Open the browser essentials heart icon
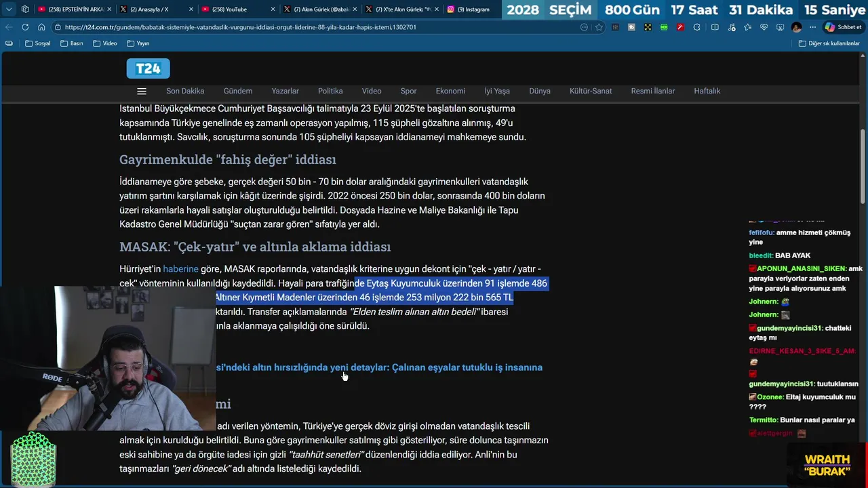 764,27
